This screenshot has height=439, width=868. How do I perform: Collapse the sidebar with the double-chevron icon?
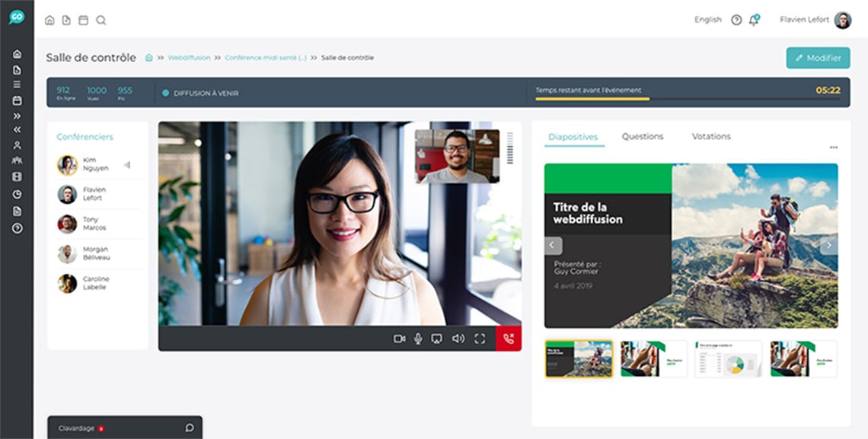16,129
